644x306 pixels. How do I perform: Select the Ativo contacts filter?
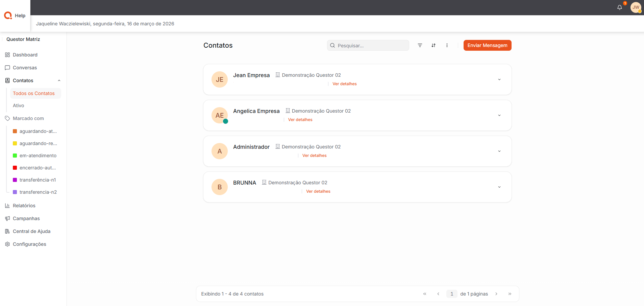19,105
